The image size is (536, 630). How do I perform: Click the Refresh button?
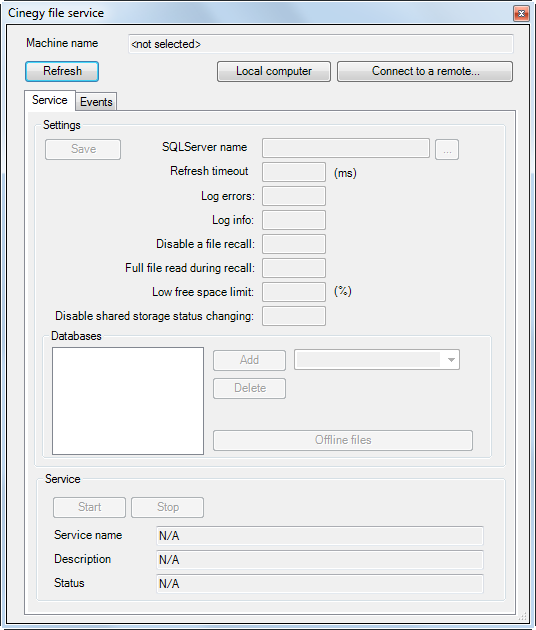(62, 72)
